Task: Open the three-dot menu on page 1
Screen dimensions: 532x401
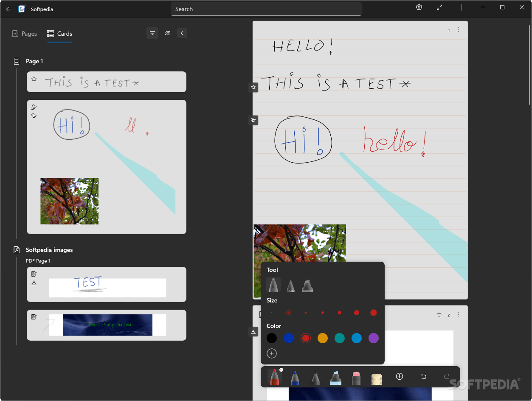Action: tap(458, 30)
